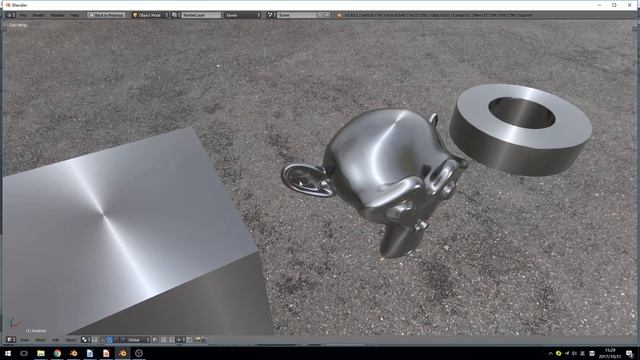640x360 pixels.
Task: Open the viewport shading dropdown
Action: (x=86, y=340)
